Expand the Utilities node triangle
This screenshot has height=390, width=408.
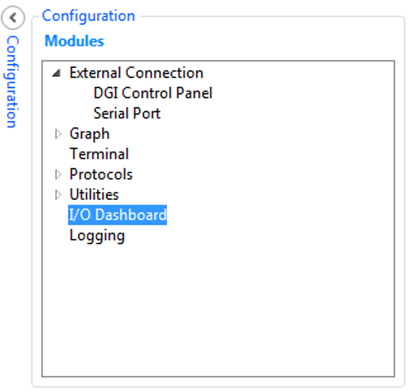[x=58, y=195]
